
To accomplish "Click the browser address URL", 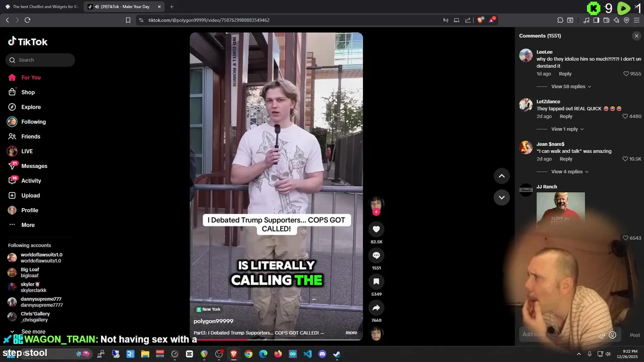I will pos(209,20).
